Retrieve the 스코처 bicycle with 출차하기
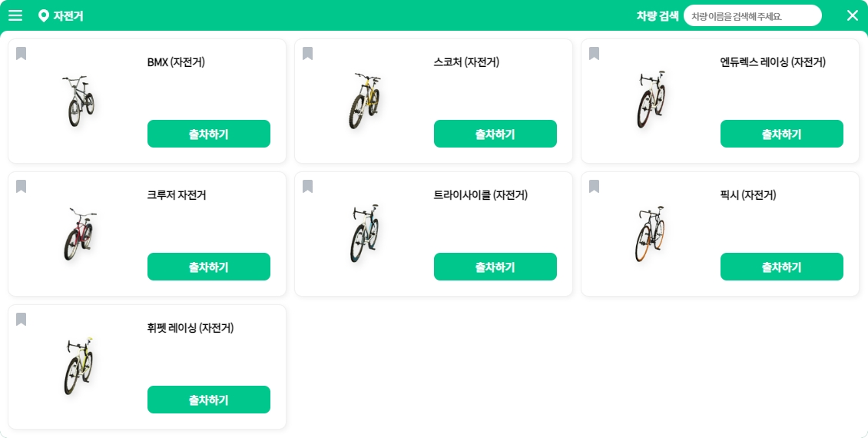868x438 pixels. tap(495, 134)
